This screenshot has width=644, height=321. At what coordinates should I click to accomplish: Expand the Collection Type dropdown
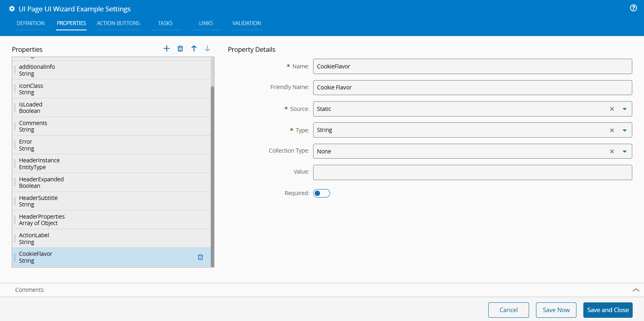625,151
